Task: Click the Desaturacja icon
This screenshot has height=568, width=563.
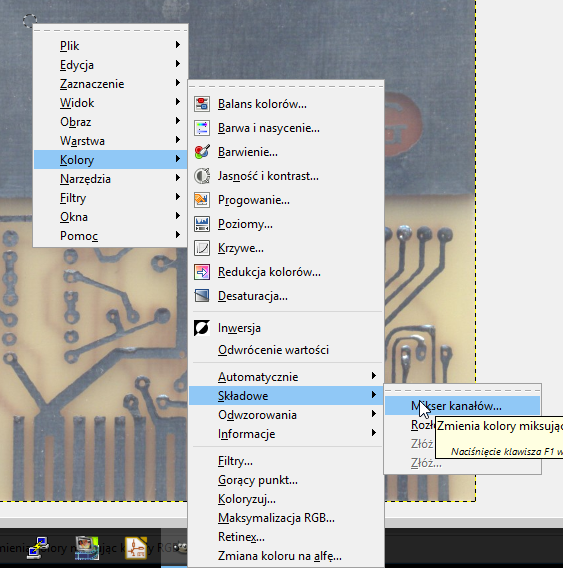Action: 202,296
